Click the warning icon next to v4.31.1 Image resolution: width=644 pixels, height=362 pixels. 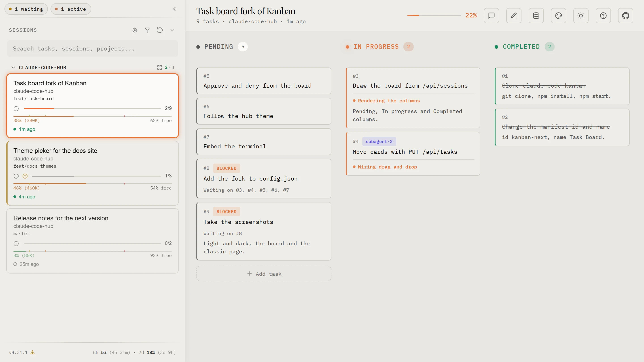click(x=32, y=352)
